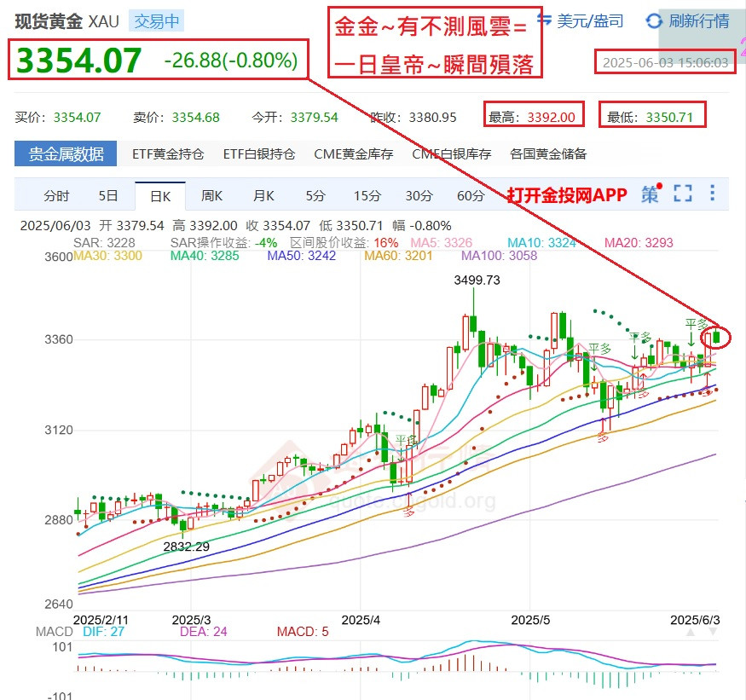Click the MACD DEA: 24 label
Viewport: 746px width, 700px height.
pos(203,632)
